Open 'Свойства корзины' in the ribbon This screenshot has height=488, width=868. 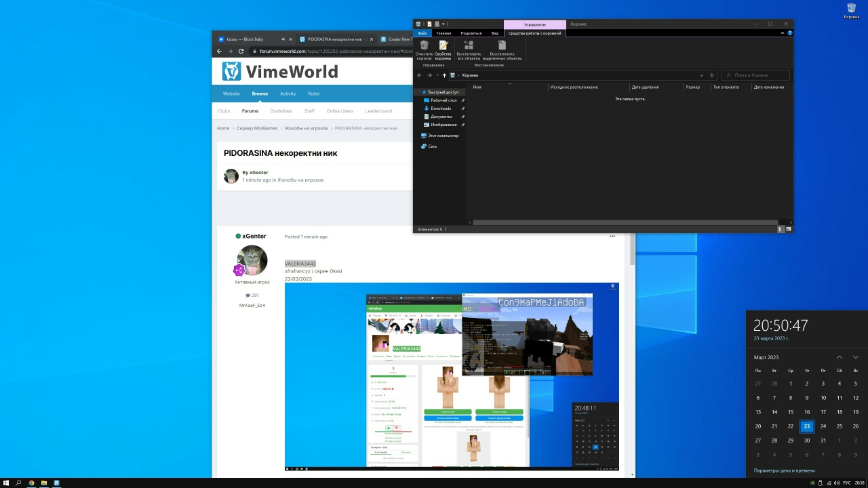point(443,49)
